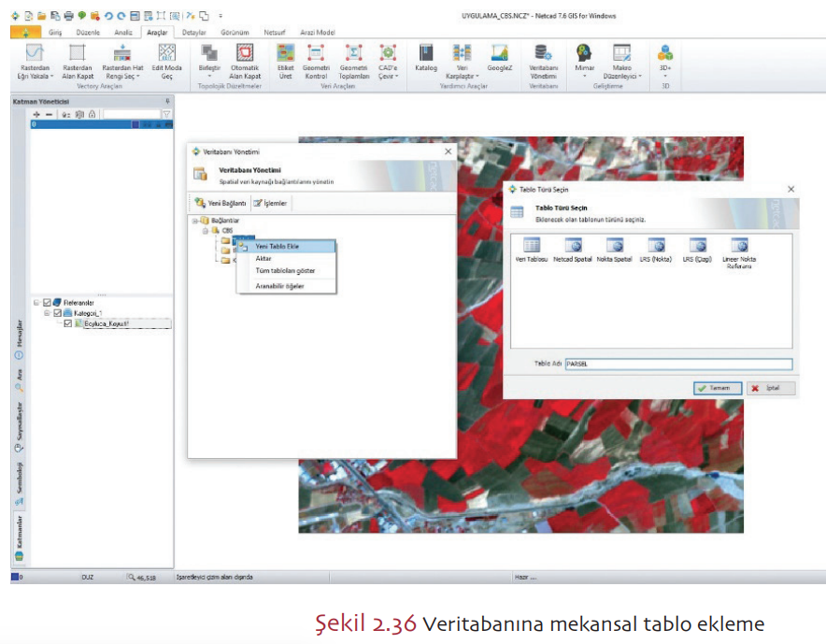
Task: Uncheck the Referanslar layer checkbox
Action: point(48,303)
